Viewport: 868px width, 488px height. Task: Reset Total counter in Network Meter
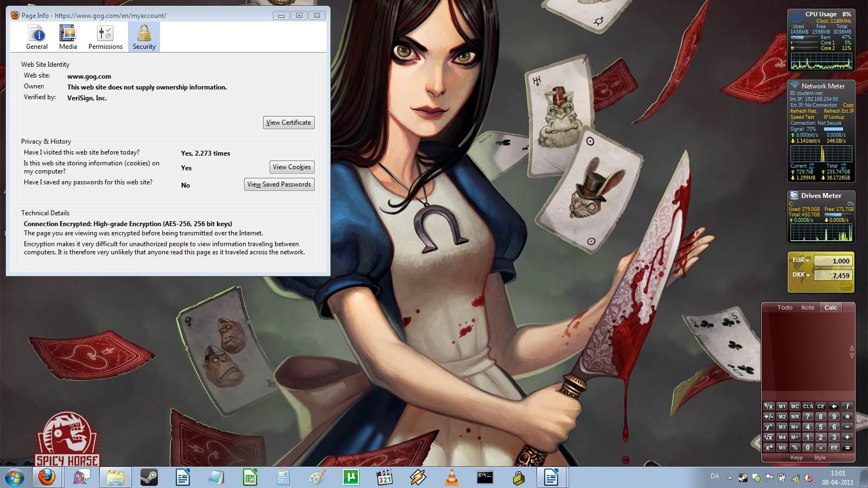[x=844, y=166]
